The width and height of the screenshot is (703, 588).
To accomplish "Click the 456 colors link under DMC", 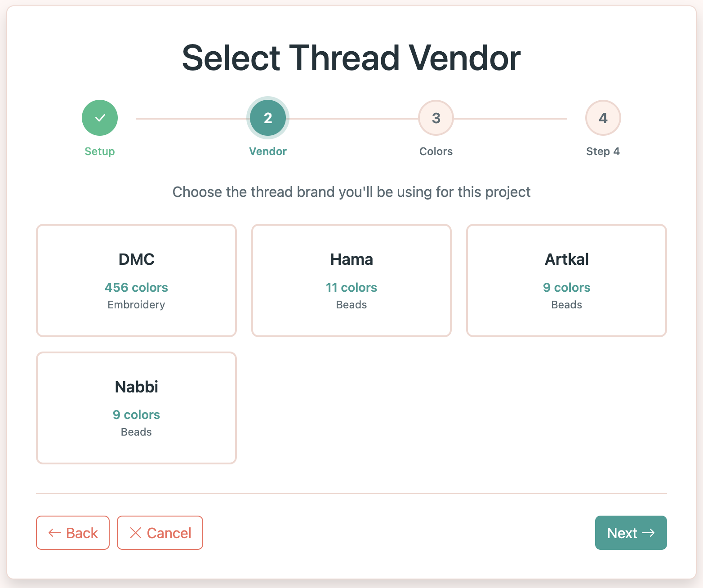I will pyautogui.click(x=136, y=287).
